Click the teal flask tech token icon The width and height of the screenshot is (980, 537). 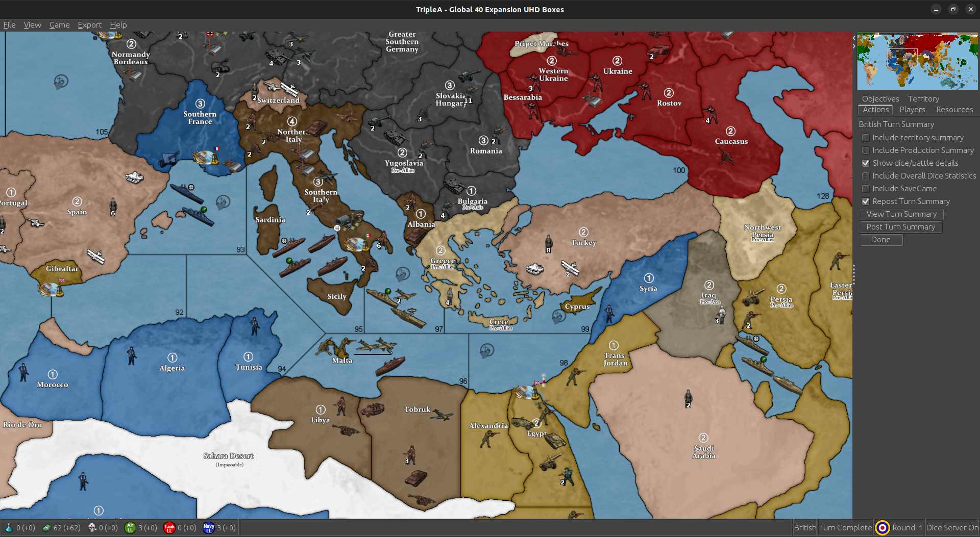click(x=9, y=528)
